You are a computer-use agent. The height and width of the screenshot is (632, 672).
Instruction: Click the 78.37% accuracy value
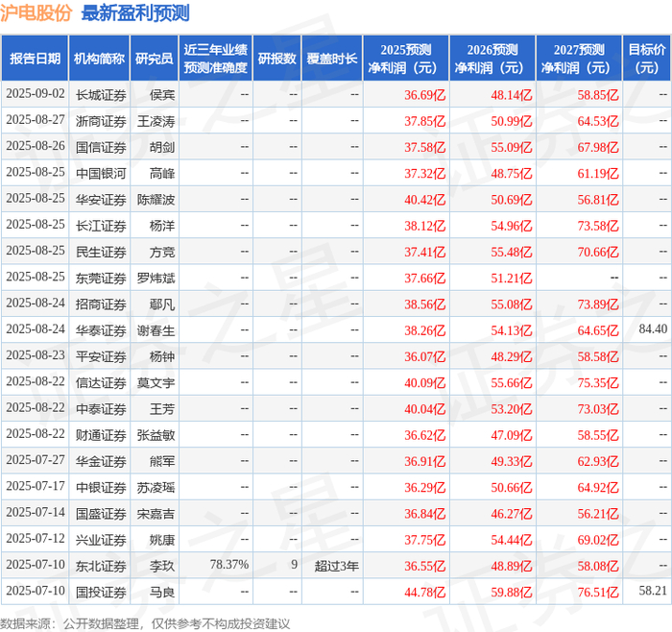click(x=229, y=565)
